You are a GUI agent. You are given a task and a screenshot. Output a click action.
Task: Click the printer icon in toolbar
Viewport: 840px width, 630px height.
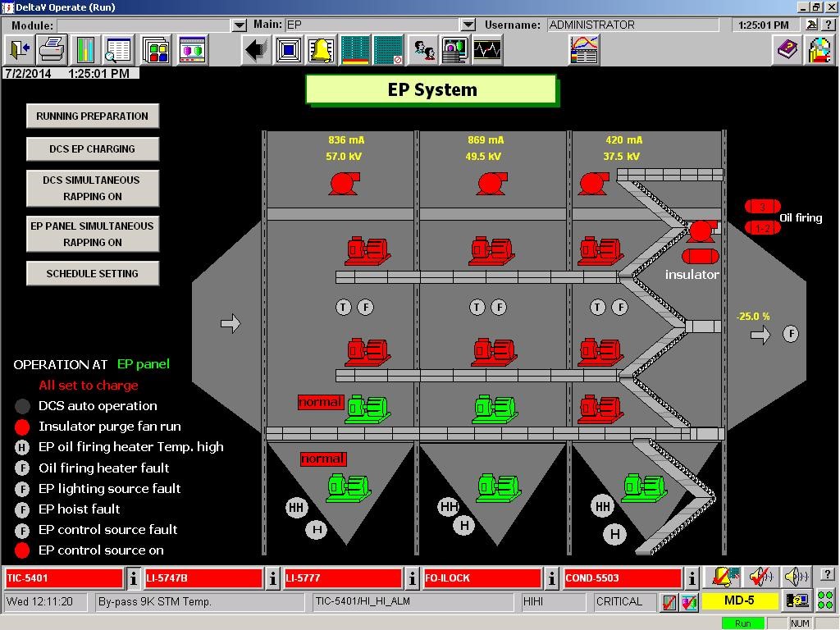click(52, 51)
